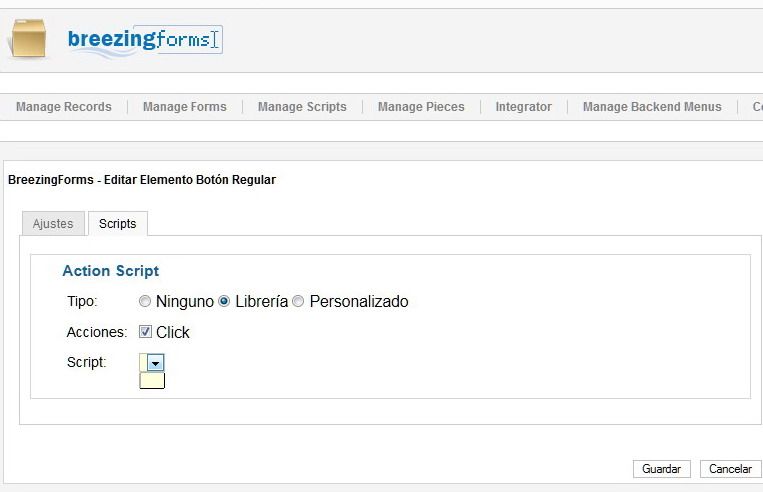Select the Personalizado radio option
Viewport: 763px width, 492px height.
click(x=298, y=301)
